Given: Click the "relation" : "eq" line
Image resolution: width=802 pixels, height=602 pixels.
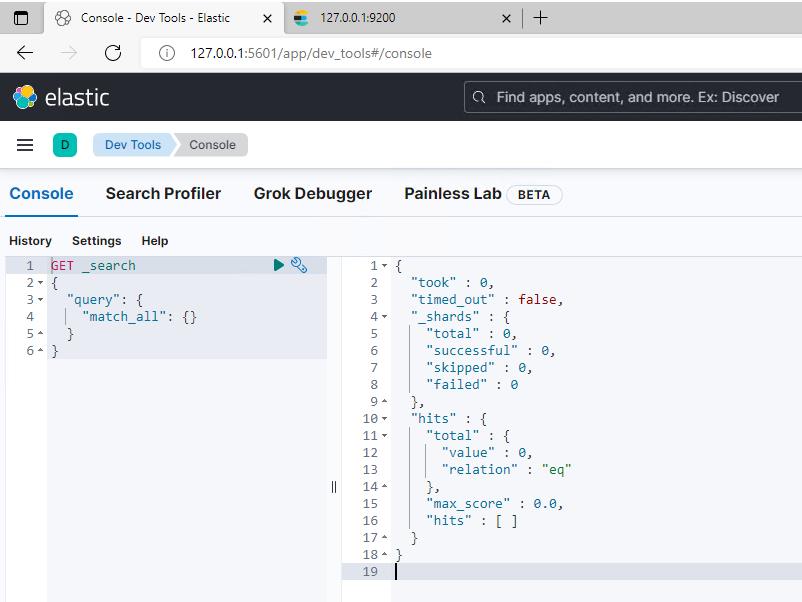Looking at the screenshot, I should point(506,469).
